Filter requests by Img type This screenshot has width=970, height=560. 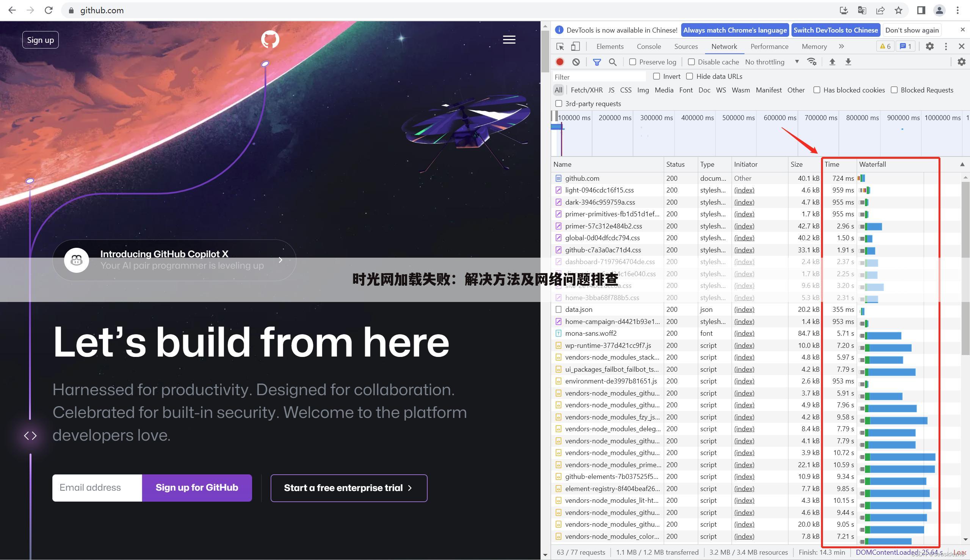(643, 90)
